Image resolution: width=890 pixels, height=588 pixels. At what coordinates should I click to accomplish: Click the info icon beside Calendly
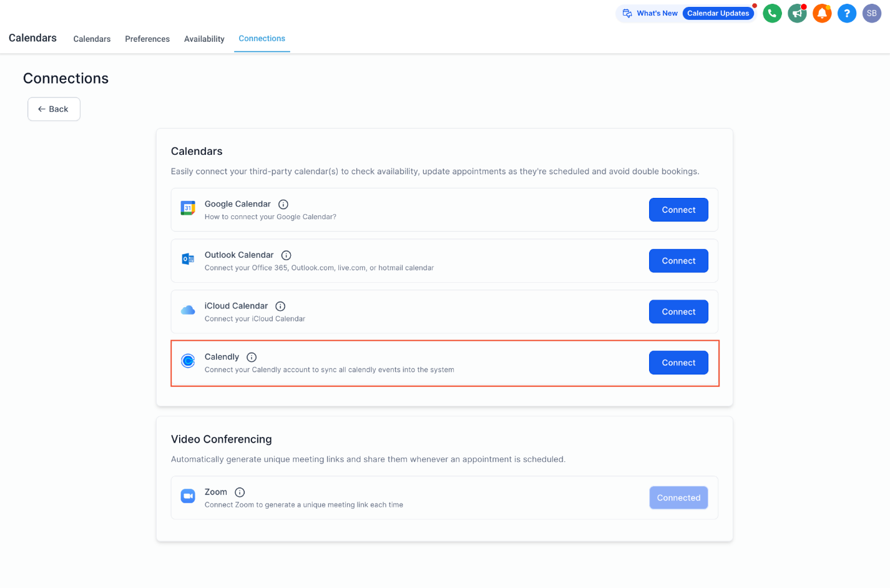(252, 357)
